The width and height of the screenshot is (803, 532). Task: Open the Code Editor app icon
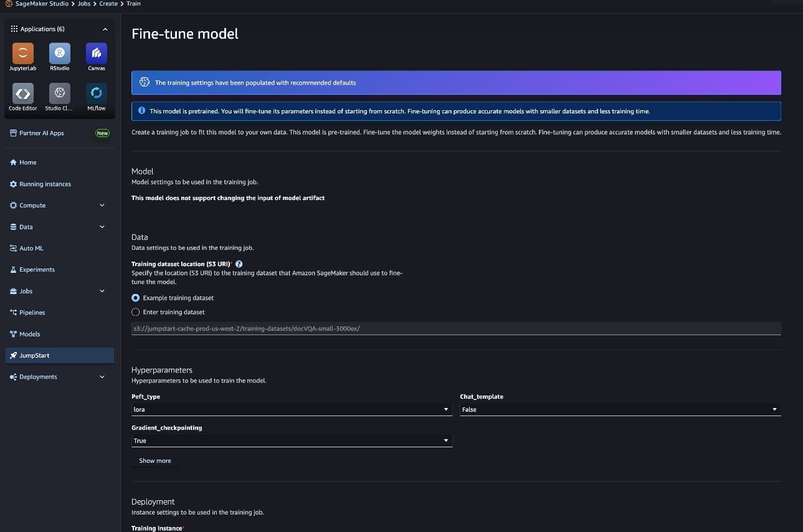click(23, 93)
